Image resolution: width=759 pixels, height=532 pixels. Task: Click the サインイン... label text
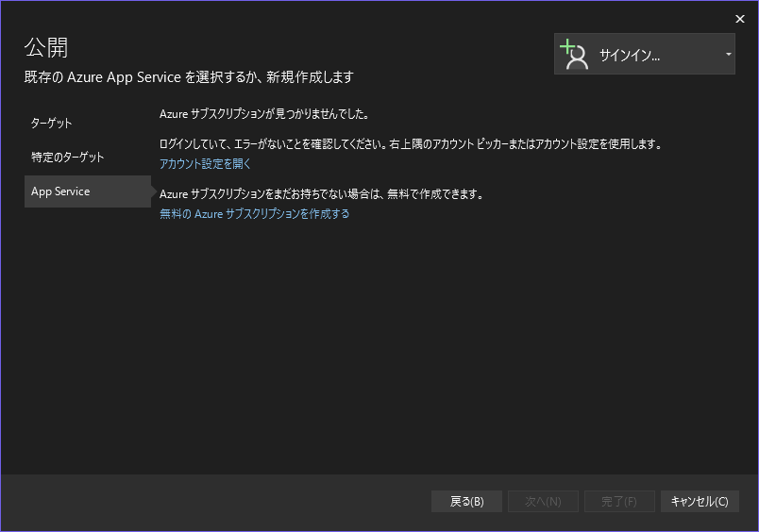click(x=630, y=55)
